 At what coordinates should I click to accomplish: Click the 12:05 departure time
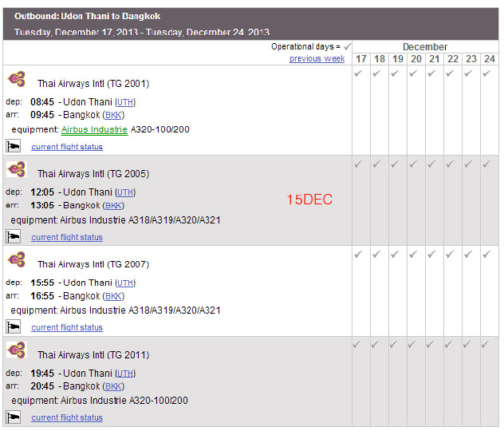coord(42,192)
